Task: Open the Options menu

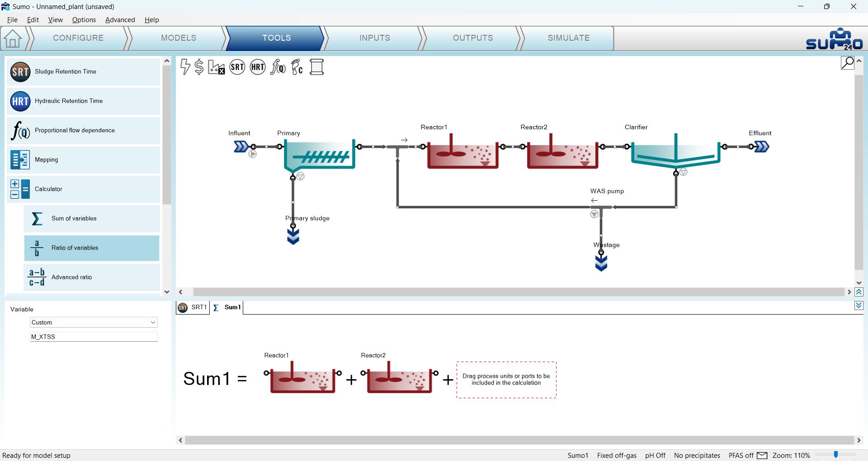Action: click(x=84, y=20)
